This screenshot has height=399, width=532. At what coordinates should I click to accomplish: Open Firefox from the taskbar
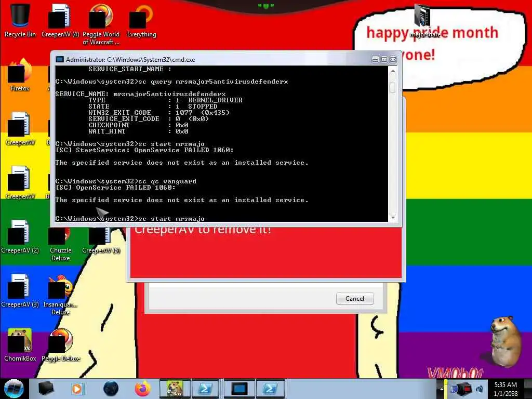(142, 389)
